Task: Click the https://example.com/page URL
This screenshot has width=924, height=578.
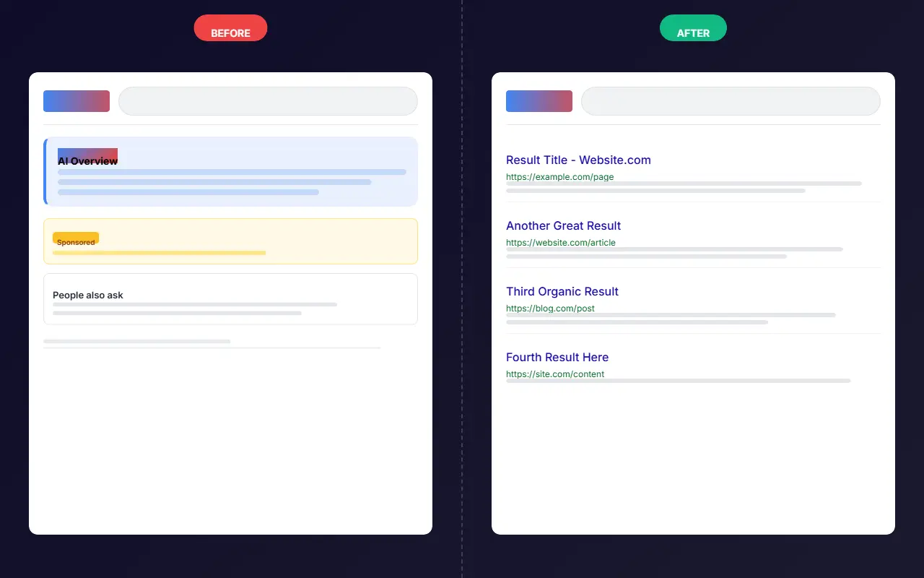Action: tap(560, 177)
